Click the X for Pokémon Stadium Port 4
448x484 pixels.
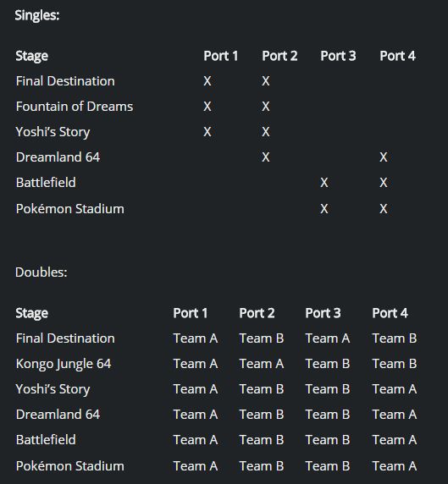(x=384, y=209)
